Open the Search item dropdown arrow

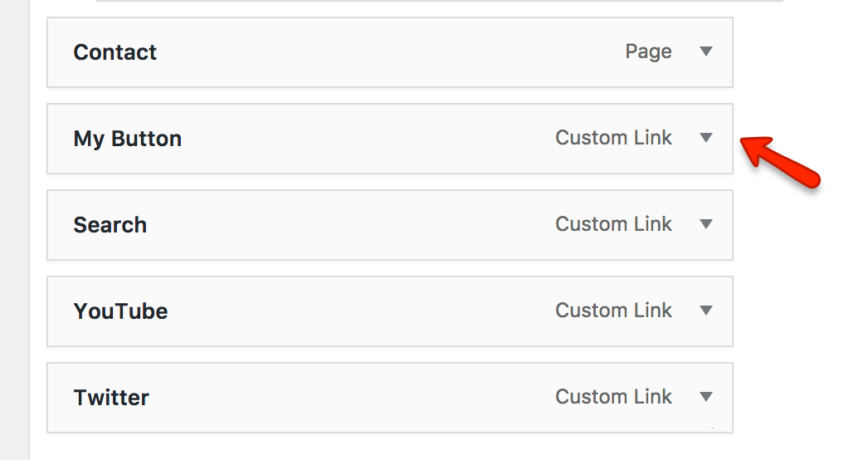(x=706, y=224)
